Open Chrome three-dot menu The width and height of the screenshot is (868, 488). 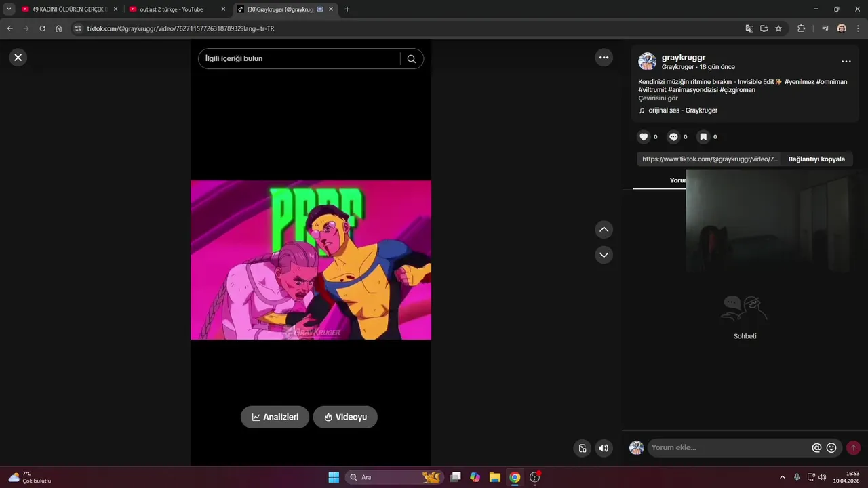coord(858,28)
